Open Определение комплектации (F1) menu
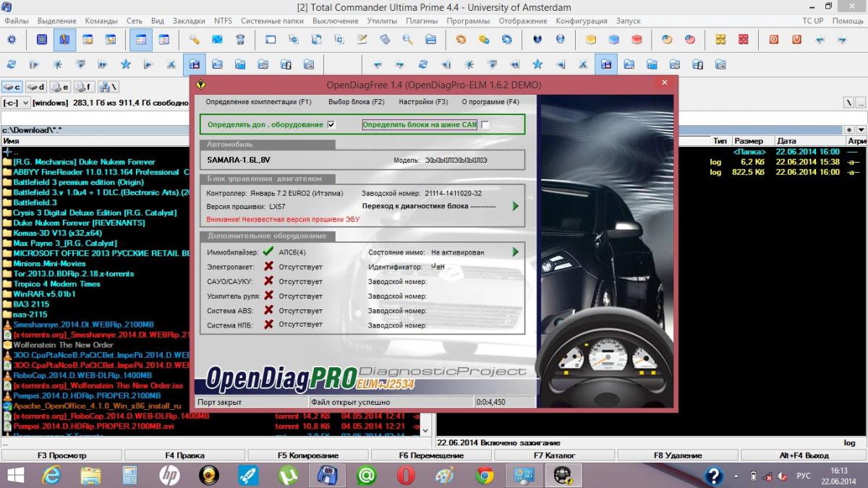The height and width of the screenshot is (488, 868). pyautogui.click(x=258, y=102)
